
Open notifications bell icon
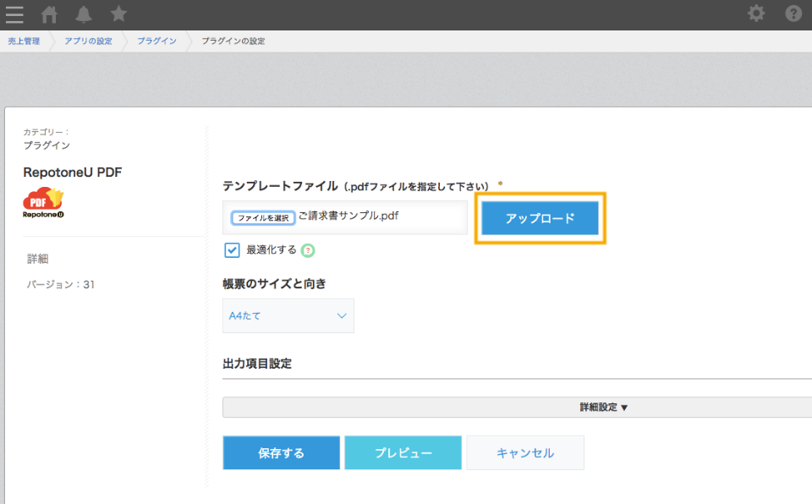point(84,14)
